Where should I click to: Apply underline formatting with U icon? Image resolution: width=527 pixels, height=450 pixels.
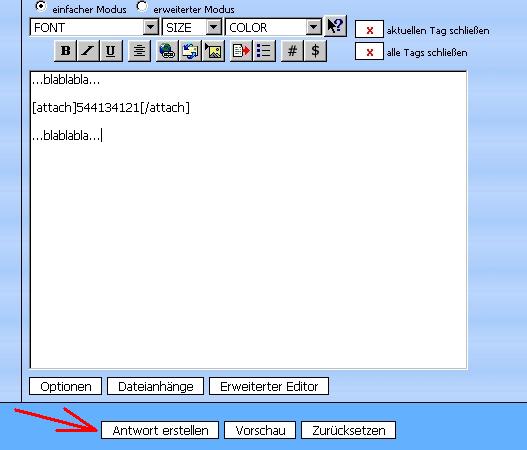[x=111, y=51]
